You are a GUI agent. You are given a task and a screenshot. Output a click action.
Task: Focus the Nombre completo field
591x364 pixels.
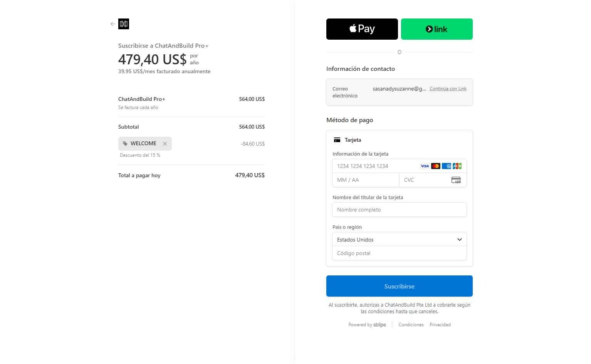[400, 210]
